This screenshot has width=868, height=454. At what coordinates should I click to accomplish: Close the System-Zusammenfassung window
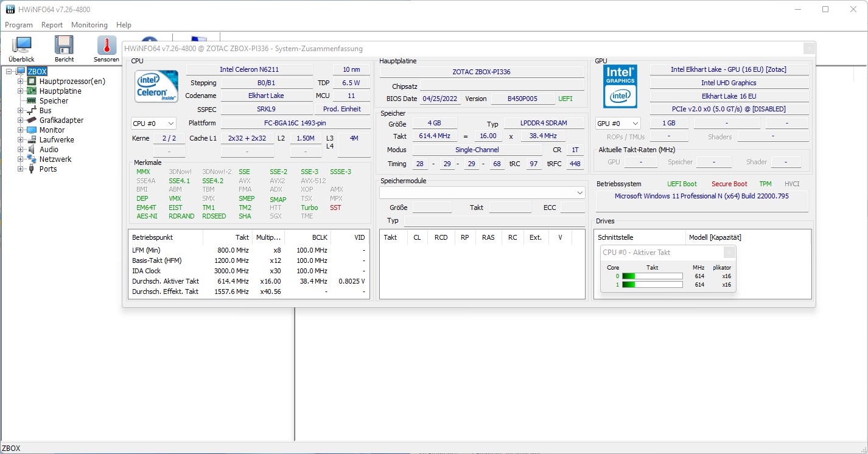(809, 49)
